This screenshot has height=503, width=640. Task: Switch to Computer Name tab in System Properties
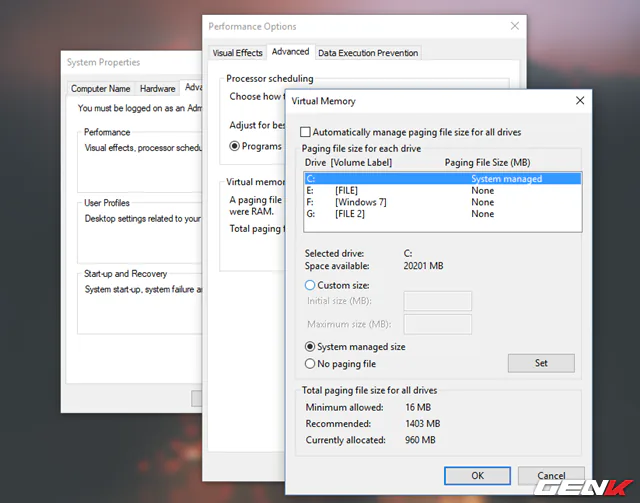point(100,89)
